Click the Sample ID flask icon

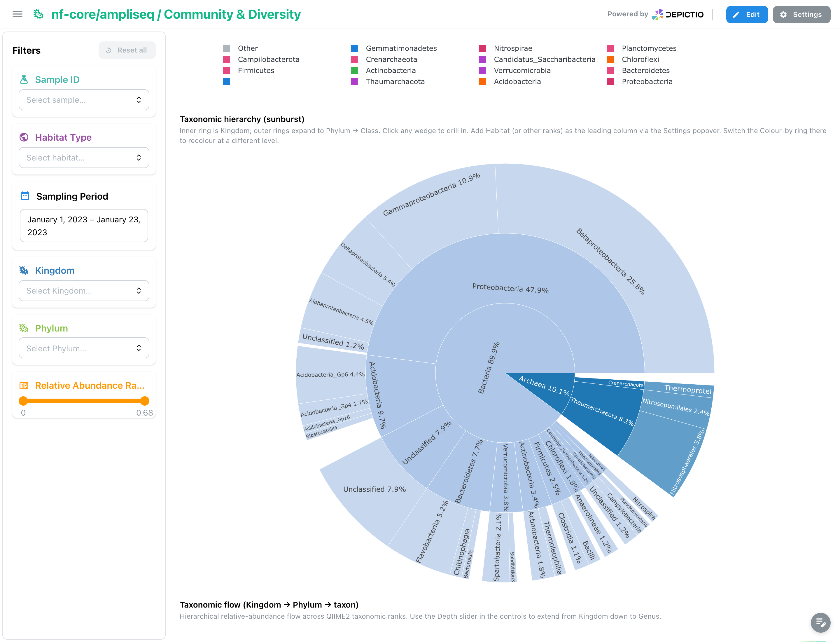(24, 79)
